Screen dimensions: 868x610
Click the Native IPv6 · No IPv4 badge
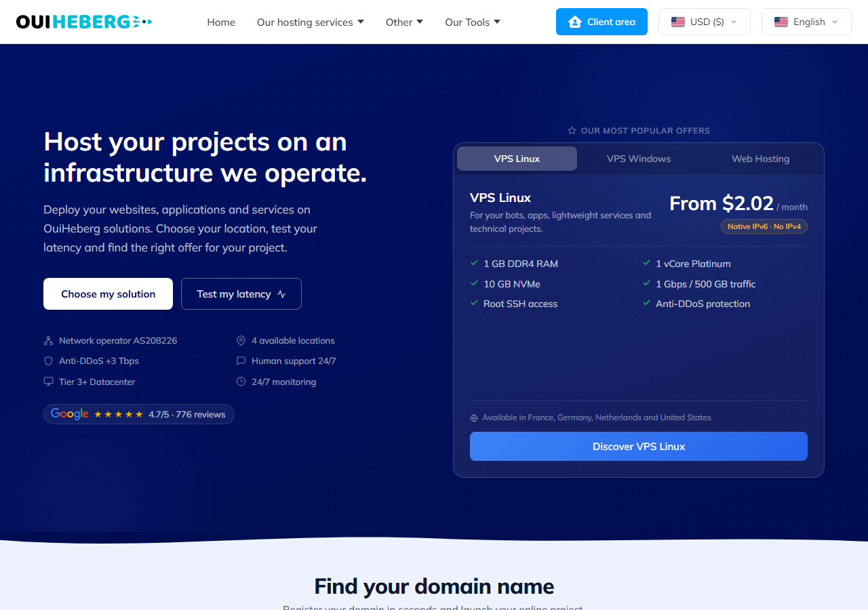point(764,226)
